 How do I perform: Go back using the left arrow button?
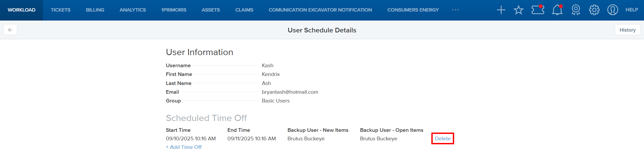(x=10, y=30)
